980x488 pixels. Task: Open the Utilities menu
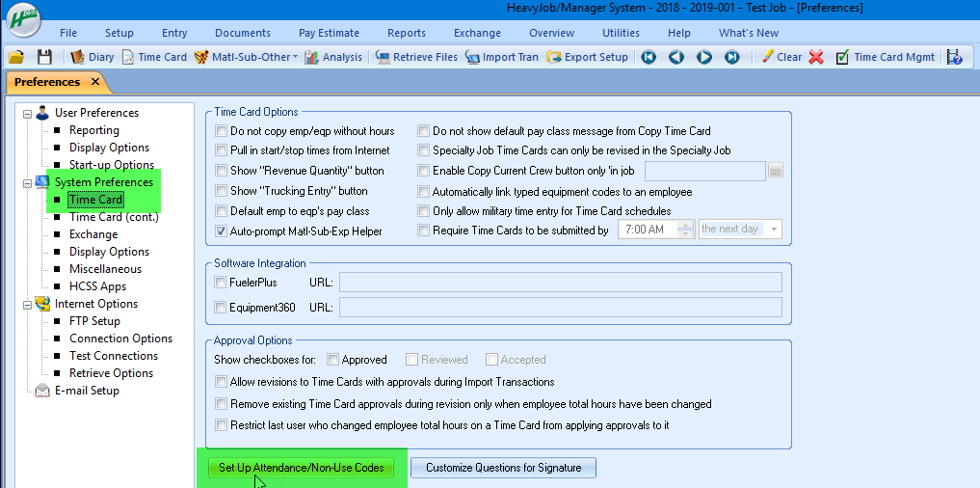(x=621, y=33)
